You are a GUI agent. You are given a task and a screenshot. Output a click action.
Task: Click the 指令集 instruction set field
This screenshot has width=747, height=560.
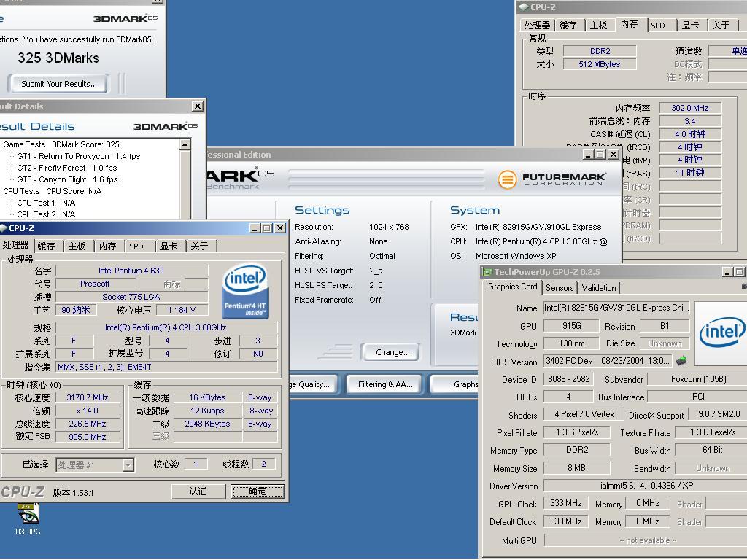click(166, 367)
